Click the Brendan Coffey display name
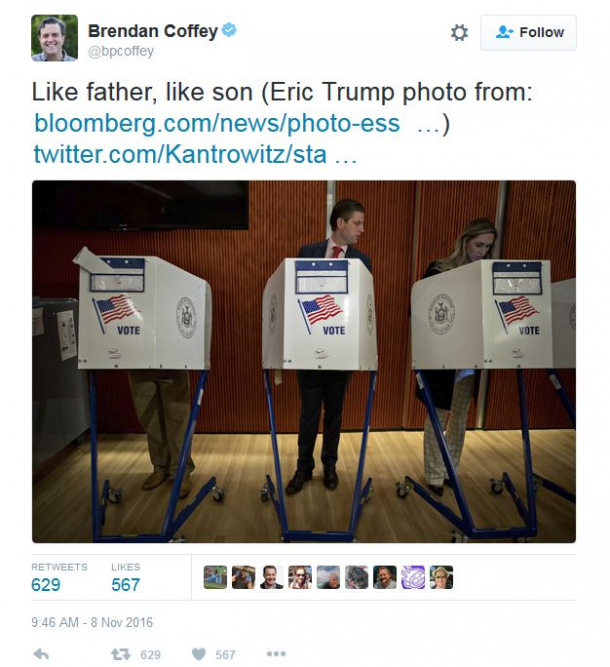610x667 pixels. coord(152,31)
